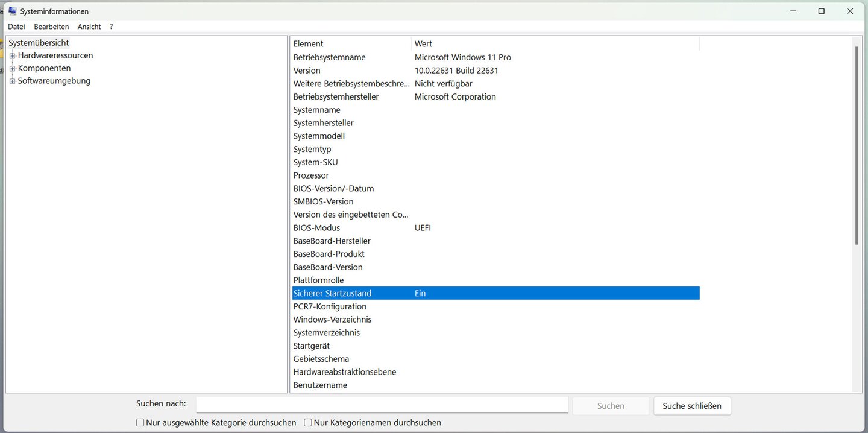Select the 'Betriebssystemname' row showing Windows 11 Pro
Screen dimensions: 868x433
point(422,57)
